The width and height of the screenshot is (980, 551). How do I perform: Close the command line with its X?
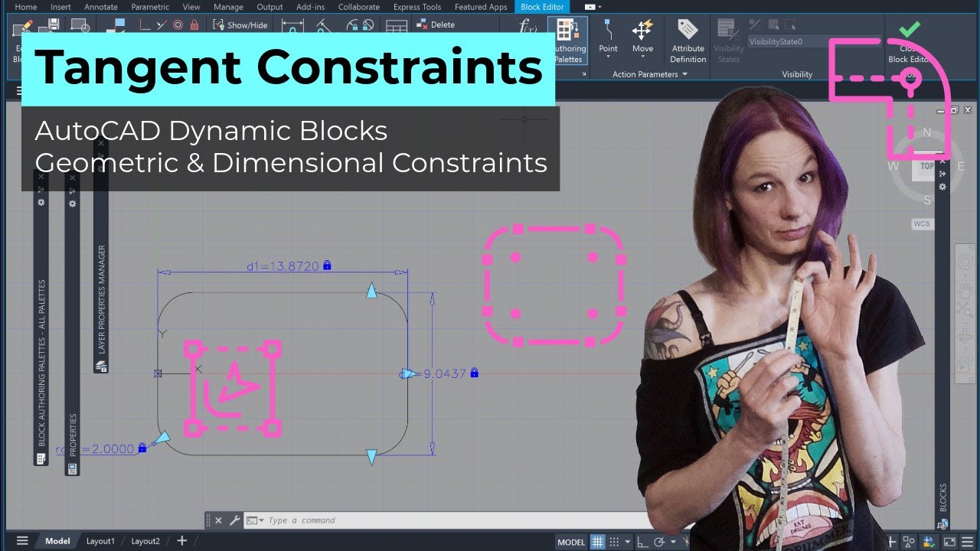click(x=218, y=520)
